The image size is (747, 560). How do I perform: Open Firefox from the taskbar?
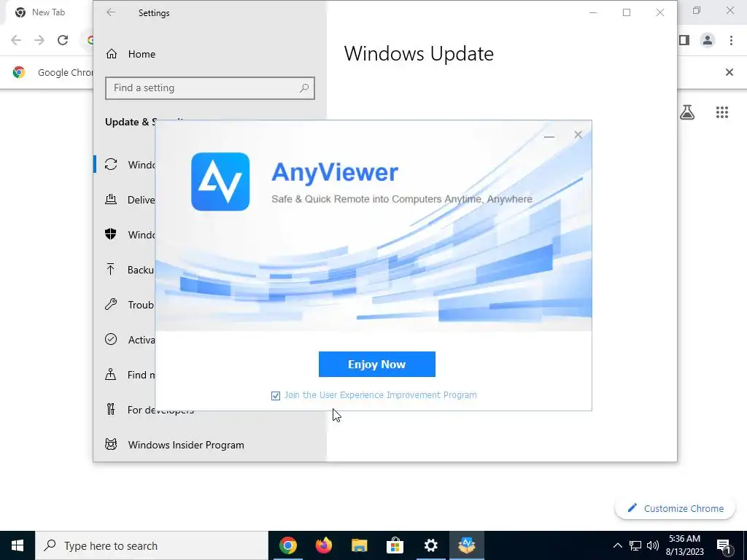click(323, 545)
